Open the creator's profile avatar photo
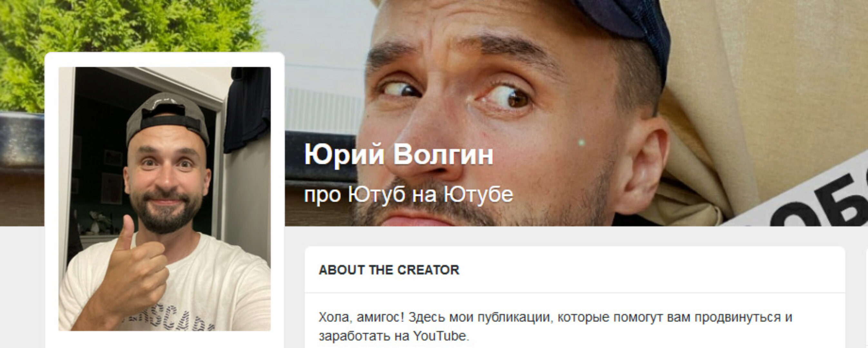The height and width of the screenshot is (348, 868). [x=164, y=199]
